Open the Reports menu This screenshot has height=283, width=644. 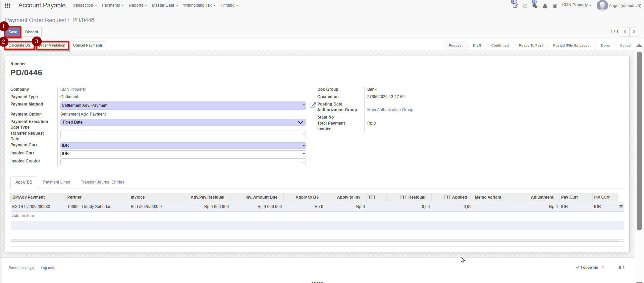[138, 5]
